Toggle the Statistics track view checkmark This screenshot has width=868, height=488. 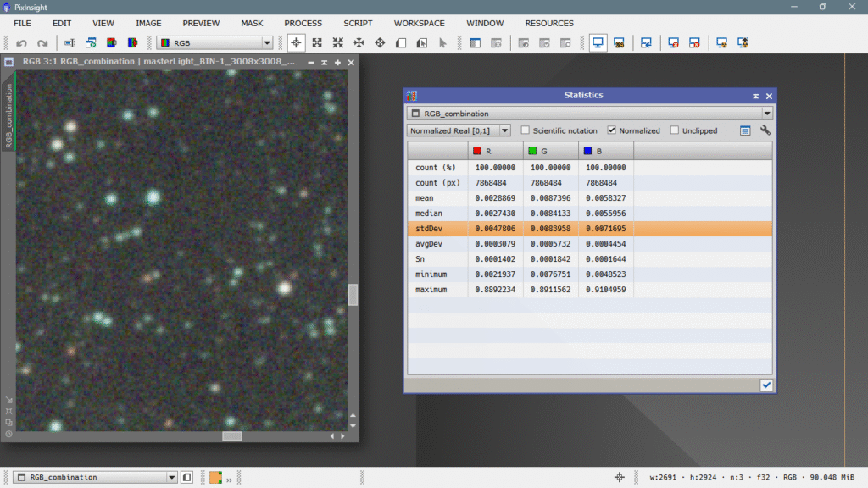(x=766, y=385)
